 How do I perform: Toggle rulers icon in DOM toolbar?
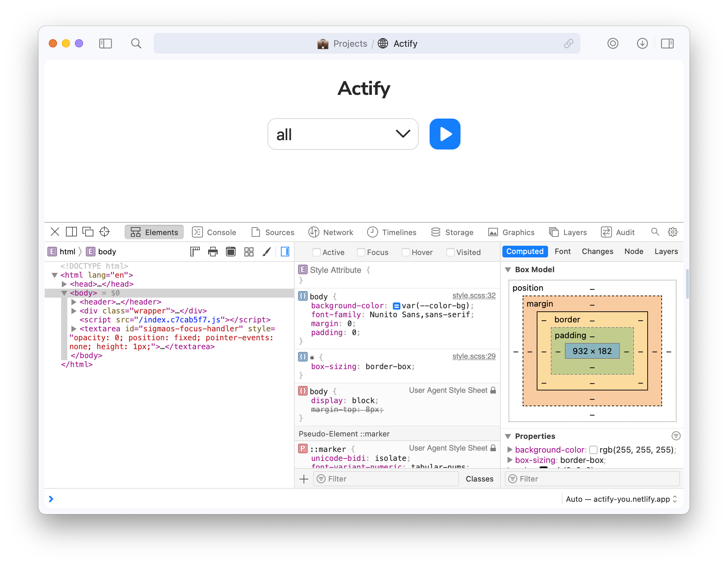(195, 252)
